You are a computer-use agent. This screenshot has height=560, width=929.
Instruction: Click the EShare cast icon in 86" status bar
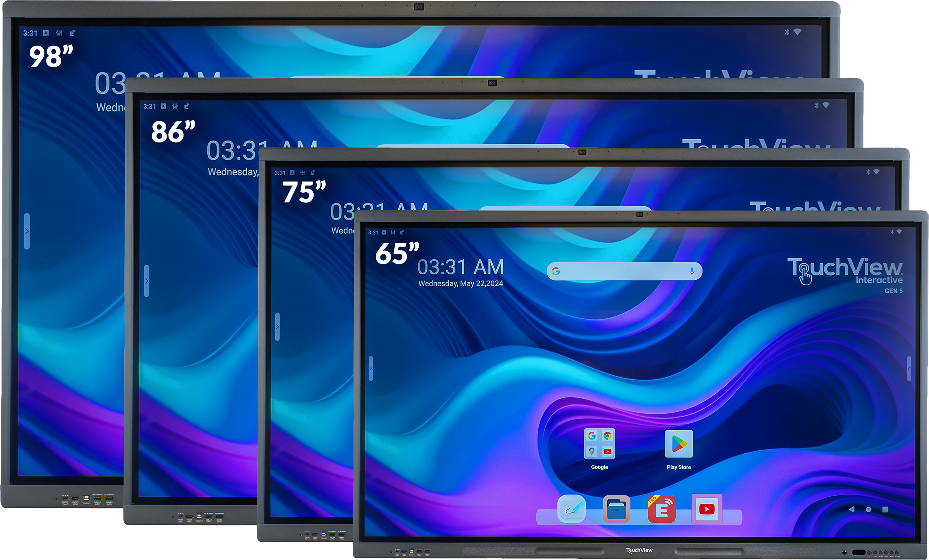pos(187,106)
